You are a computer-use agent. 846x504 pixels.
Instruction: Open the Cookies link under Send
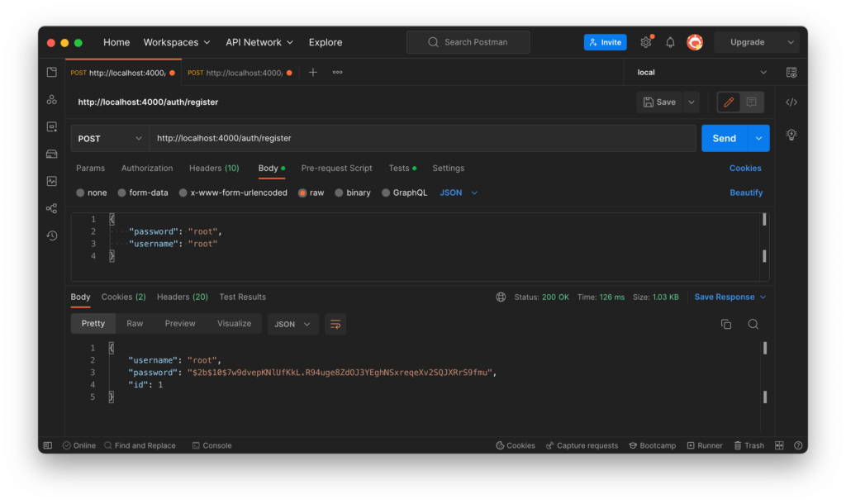pos(746,169)
